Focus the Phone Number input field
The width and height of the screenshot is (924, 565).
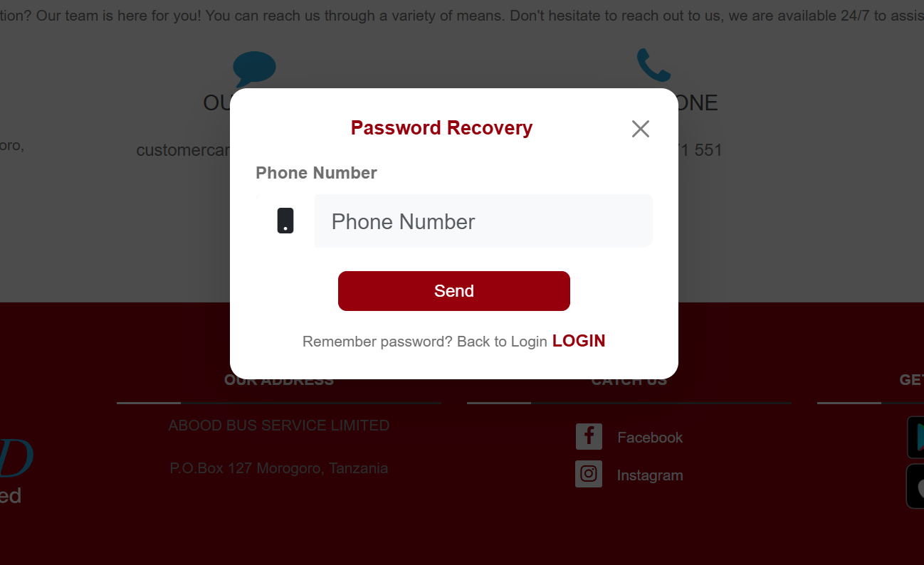(483, 221)
